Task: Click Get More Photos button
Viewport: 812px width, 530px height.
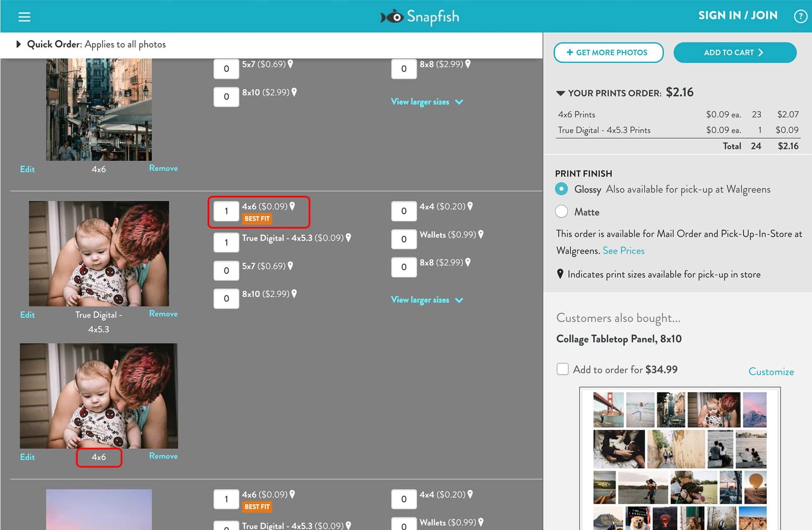Action: tap(608, 53)
